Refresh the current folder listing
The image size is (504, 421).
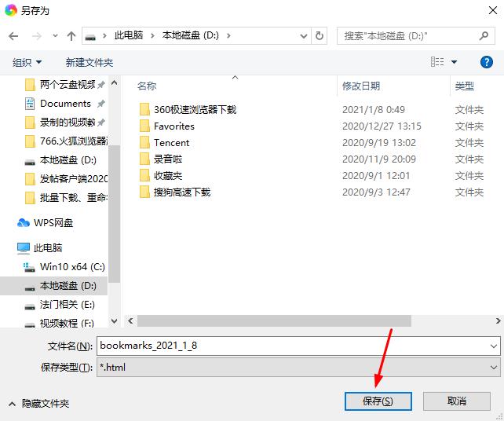pyautogui.click(x=320, y=35)
